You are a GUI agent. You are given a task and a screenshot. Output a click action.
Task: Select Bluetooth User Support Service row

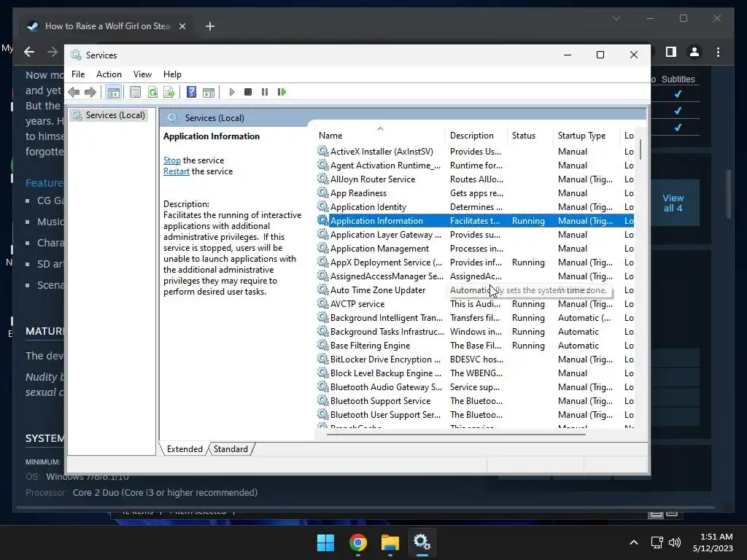[x=475, y=415]
